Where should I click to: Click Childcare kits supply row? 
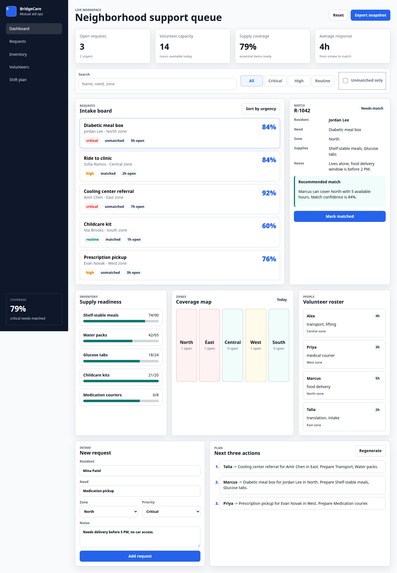click(x=121, y=377)
